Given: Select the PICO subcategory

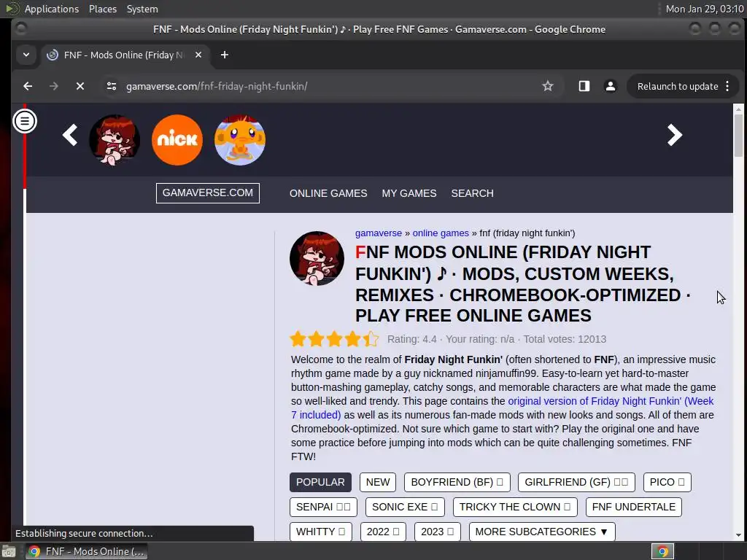Looking at the screenshot, I should pyautogui.click(x=667, y=482).
